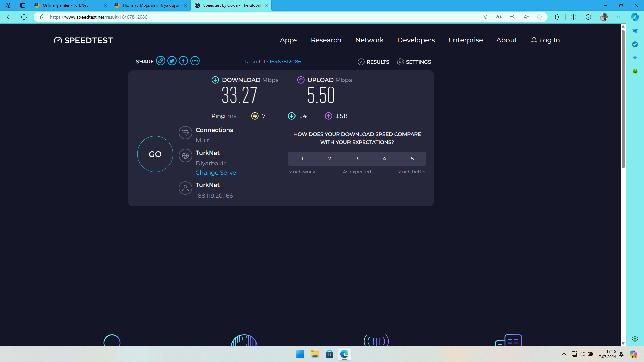
Task: Open Microsoft Store from taskbar
Action: click(329, 354)
